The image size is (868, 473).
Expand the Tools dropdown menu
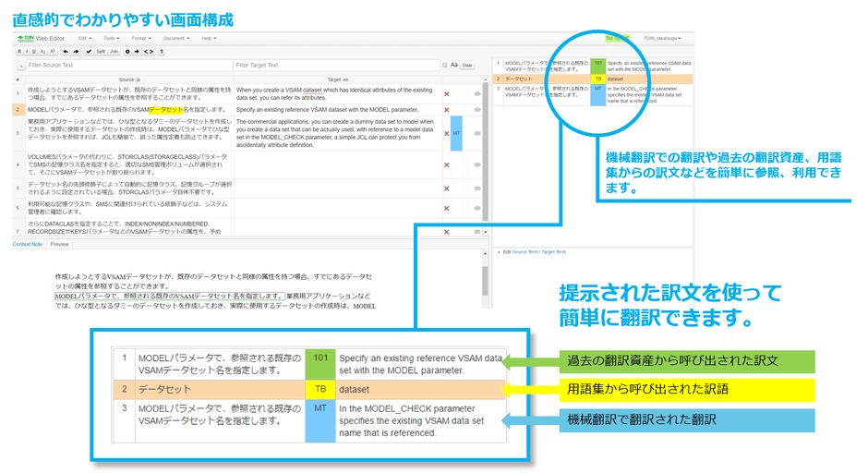click(x=111, y=39)
